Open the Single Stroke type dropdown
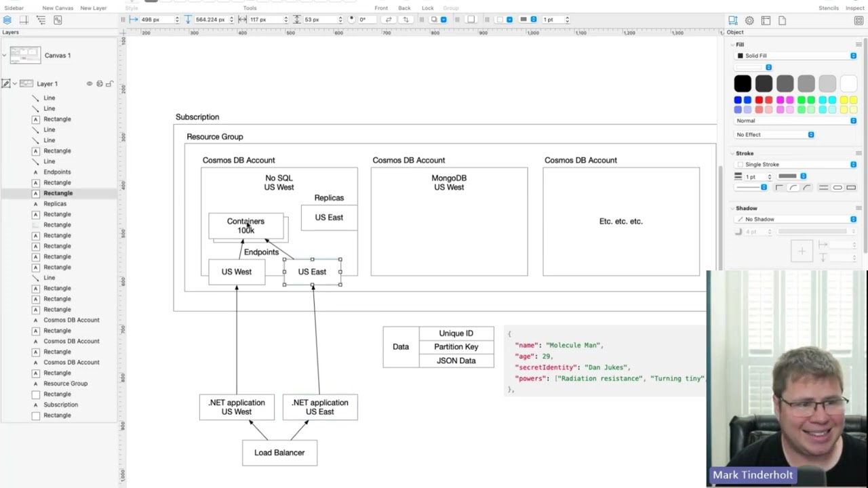Viewport: 868px width, 488px height. (796, 165)
